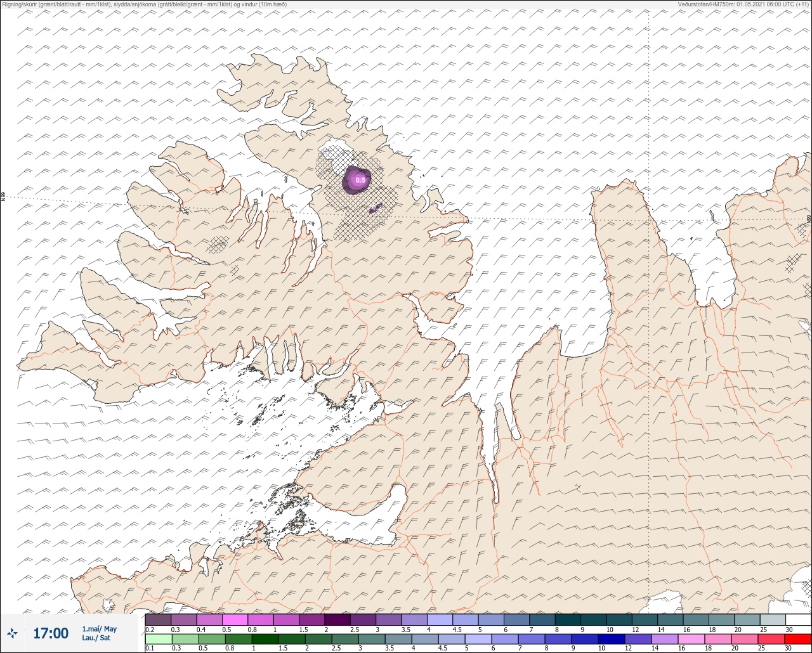Click the 'Veðurstofan/HM750m' model run timestamp
Viewport: 812px width, 653px height.
(743, 4)
